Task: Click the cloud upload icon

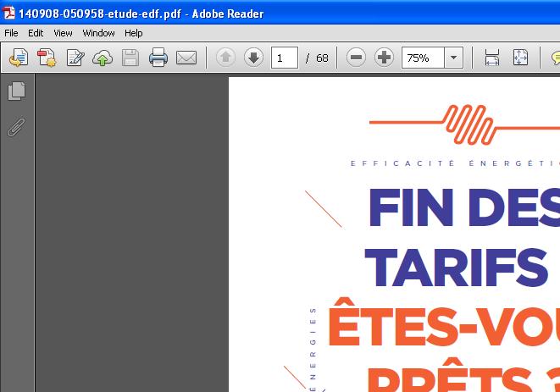Action: tap(103, 58)
